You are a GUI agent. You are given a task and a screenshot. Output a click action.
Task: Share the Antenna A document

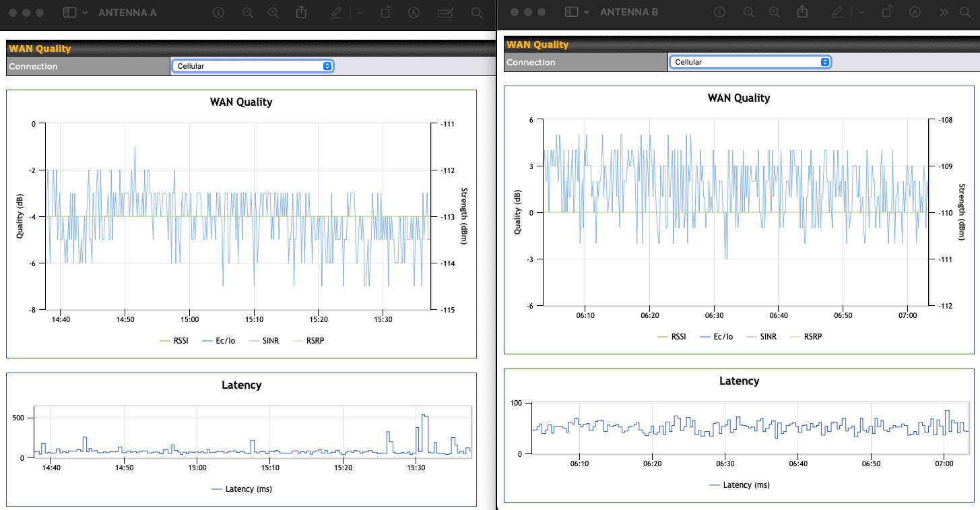pos(302,13)
